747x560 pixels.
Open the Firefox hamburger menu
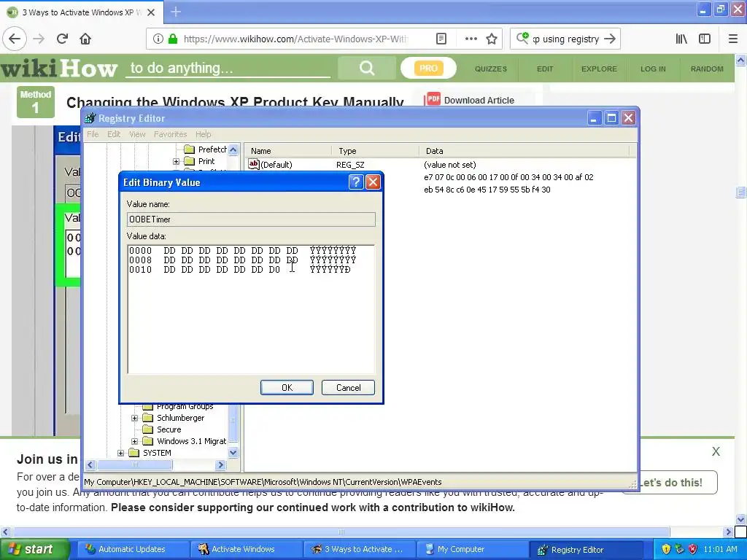point(733,39)
